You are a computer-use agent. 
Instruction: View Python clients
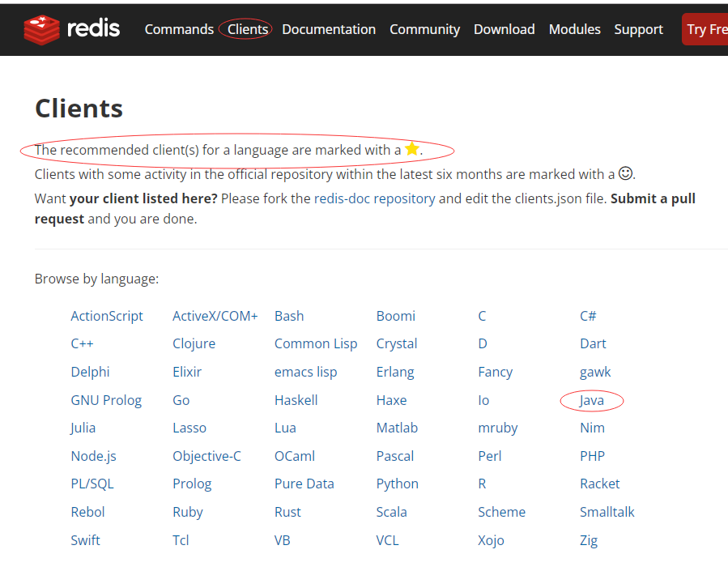point(397,484)
